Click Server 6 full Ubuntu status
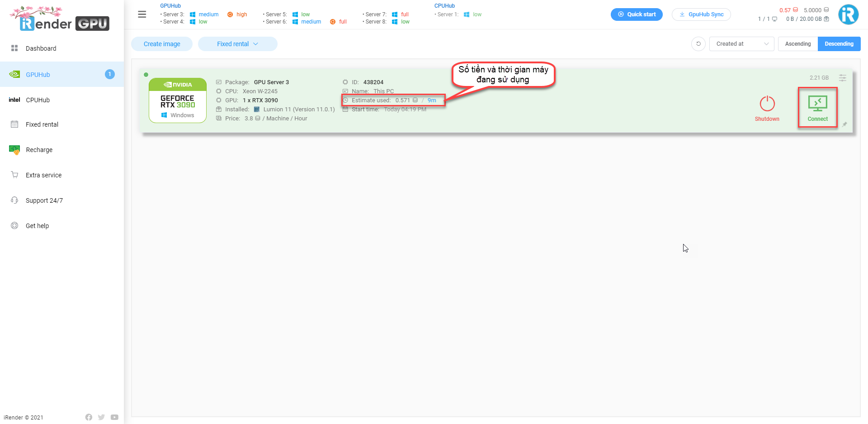 point(339,22)
